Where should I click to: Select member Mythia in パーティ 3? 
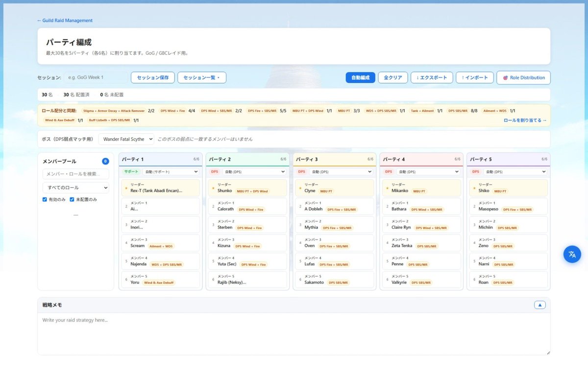tap(335, 225)
